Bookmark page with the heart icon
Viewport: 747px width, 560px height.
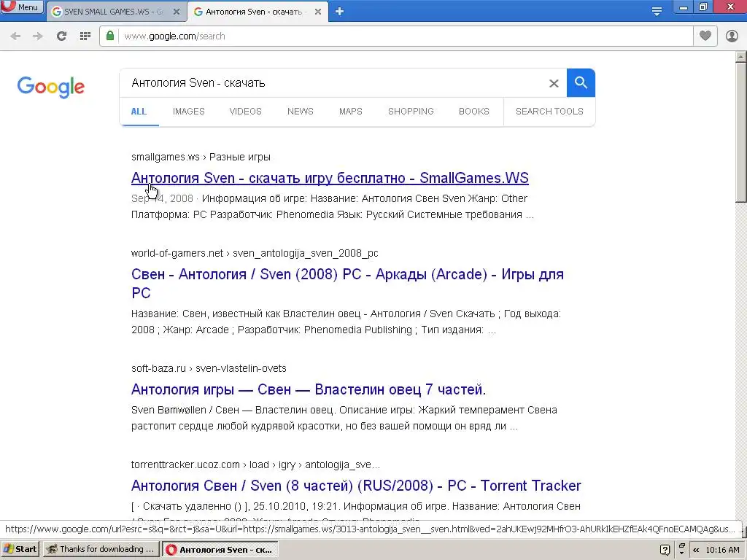coord(705,36)
